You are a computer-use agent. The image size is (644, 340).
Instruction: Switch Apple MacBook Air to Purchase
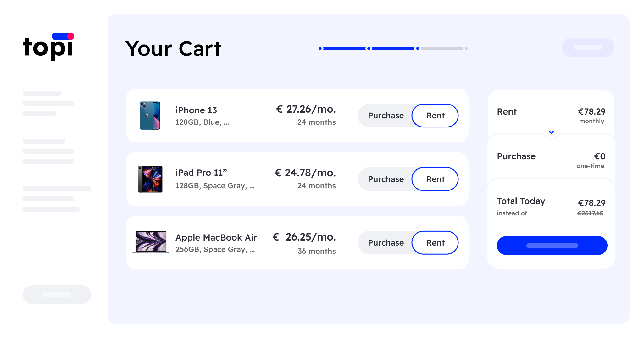(386, 243)
